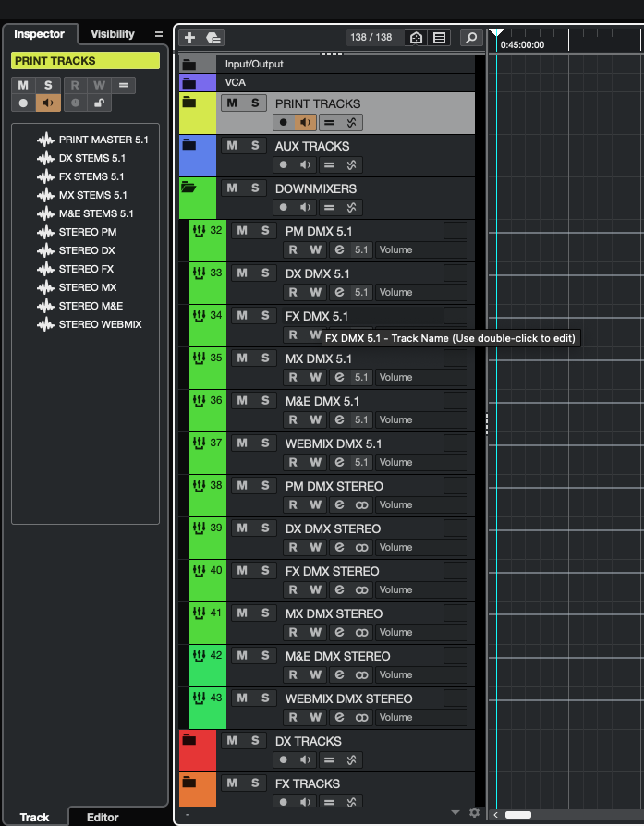Open the Volume parameter dropdown on WEBMIX DMX 5.1

(420, 462)
